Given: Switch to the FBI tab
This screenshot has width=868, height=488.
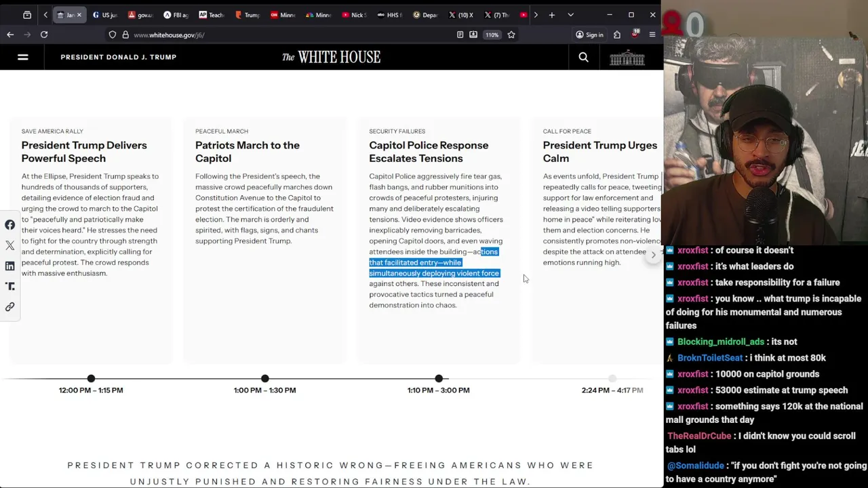Looking at the screenshot, I should pos(176,15).
